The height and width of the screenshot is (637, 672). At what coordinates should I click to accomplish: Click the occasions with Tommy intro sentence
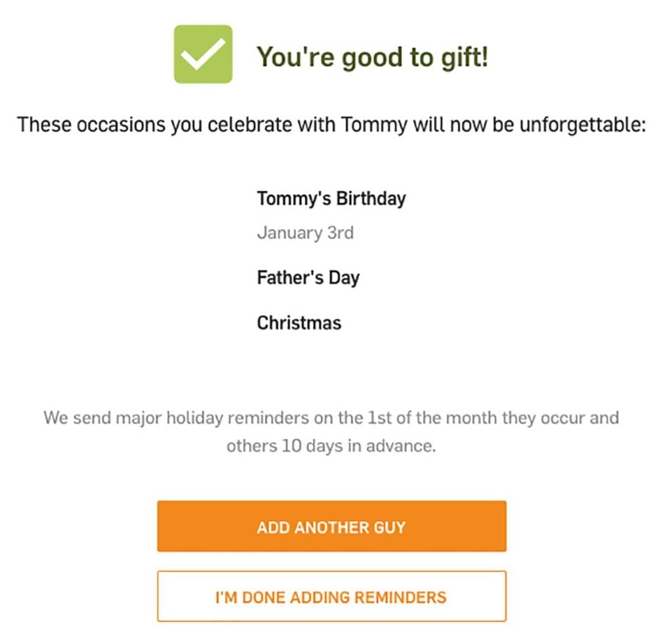coord(331,126)
